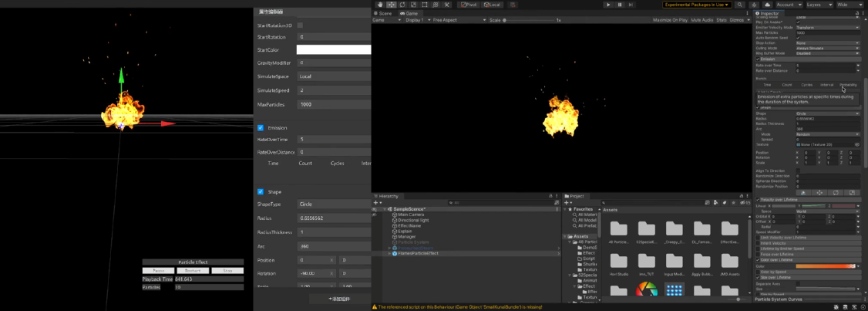This screenshot has height=311, width=868.
Task: Toggle the Shape checkbox
Action: pos(261,192)
